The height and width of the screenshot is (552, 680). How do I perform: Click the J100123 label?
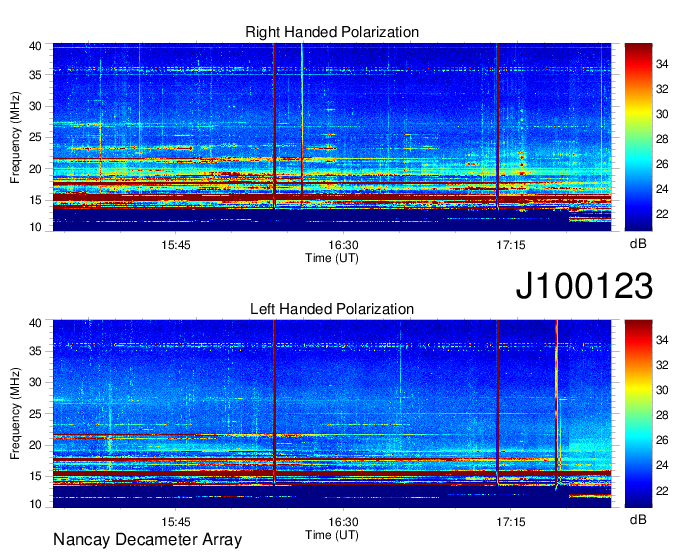click(584, 286)
